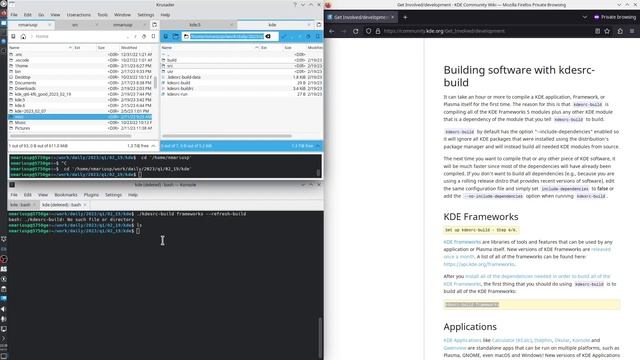
Task: Open the volume icon in the system tray
Action: (4, 309)
